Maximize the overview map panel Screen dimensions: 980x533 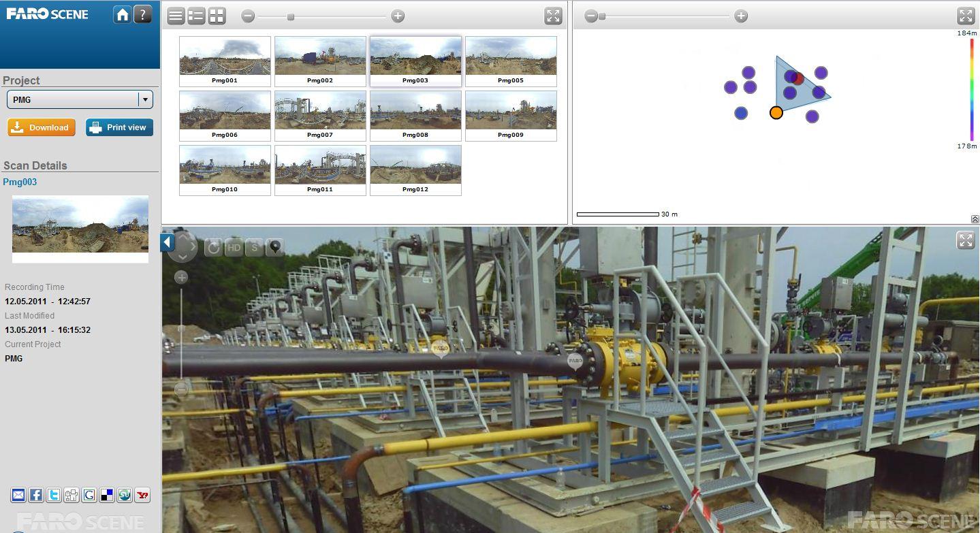click(x=966, y=16)
